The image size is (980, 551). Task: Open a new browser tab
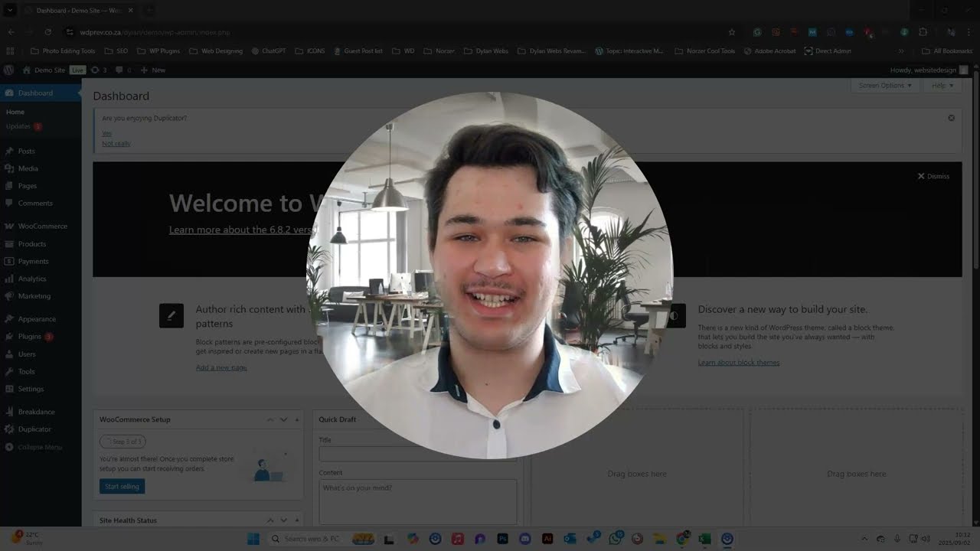coord(150,11)
